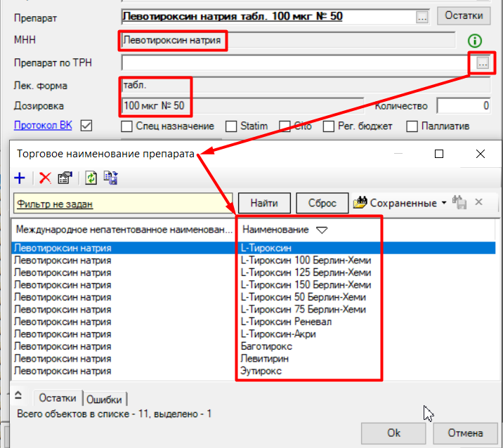Toggle the Протокол ВК checkbox
The height and width of the screenshot is (448, 503).
86,126
